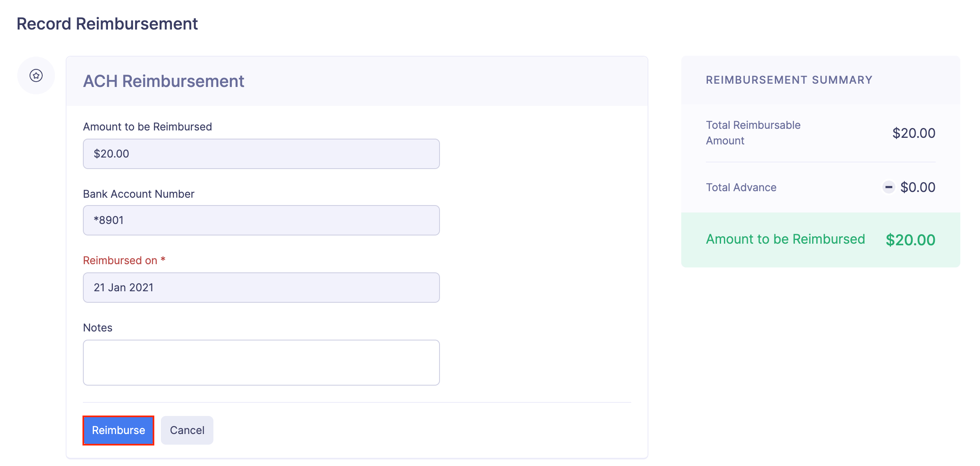Click the Total Advance label in summary

tap(741, 187)
